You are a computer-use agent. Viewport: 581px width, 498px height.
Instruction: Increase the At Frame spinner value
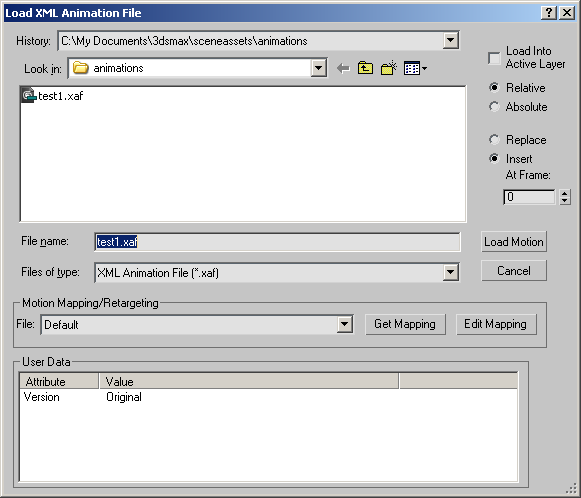pos(564,193)
